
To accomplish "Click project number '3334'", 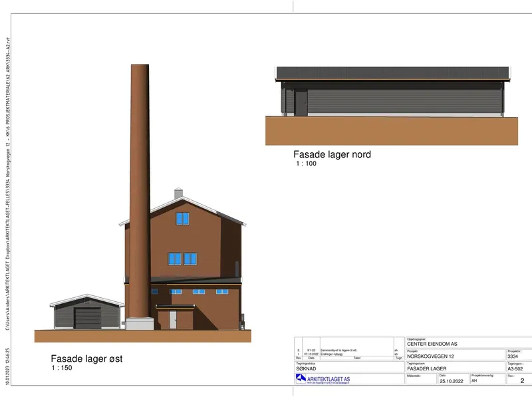I will tap(513, 356).
